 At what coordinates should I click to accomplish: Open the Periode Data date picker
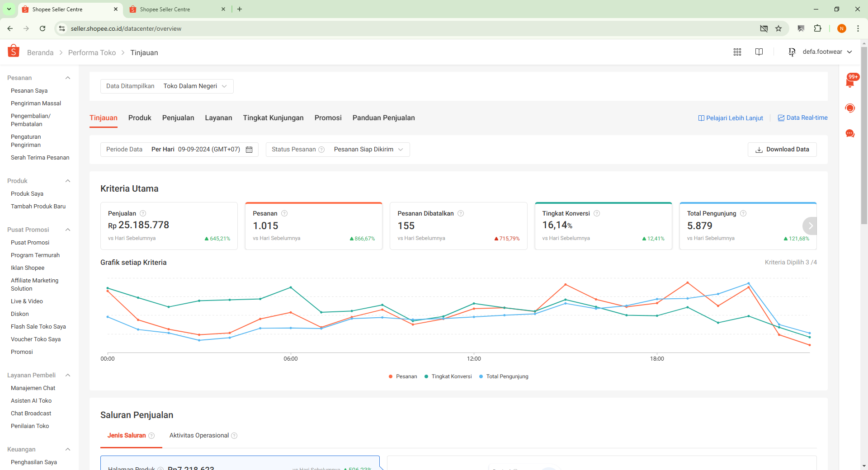click(x=179, y=150)
